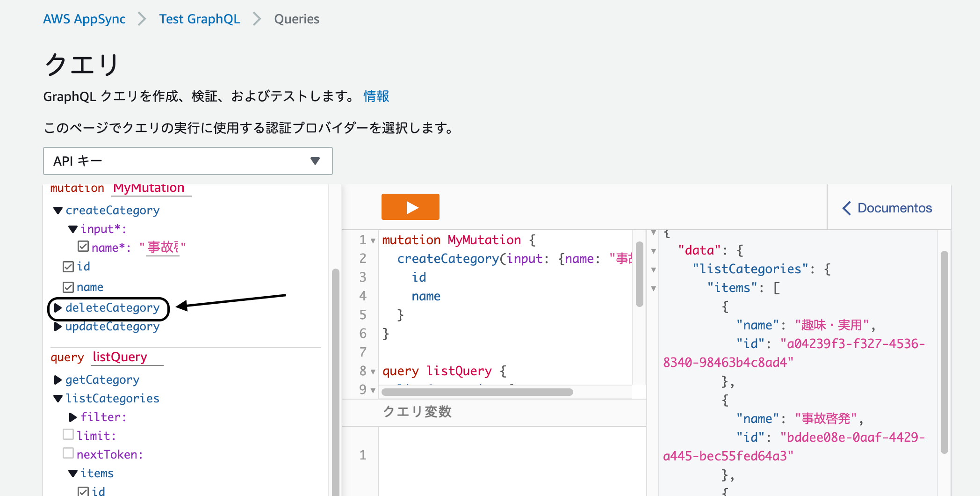Viewport: 980px width, 496px height.
Task: Enable the limit: argument checkbox
Action: click(68, 435)
